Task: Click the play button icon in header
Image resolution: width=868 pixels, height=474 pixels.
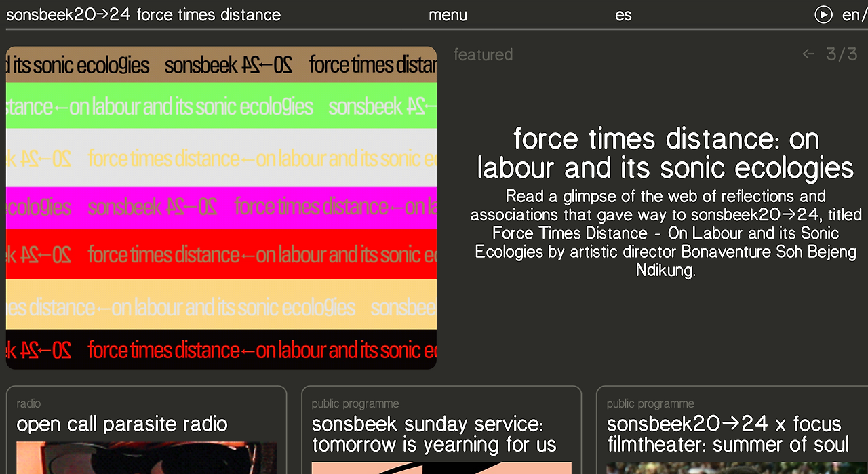Action: [823, 14]
